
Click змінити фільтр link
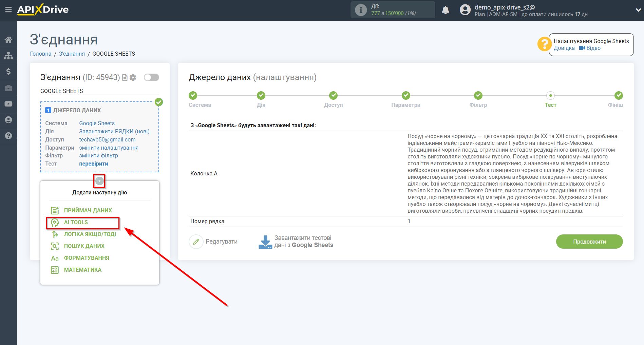point(98,155)
